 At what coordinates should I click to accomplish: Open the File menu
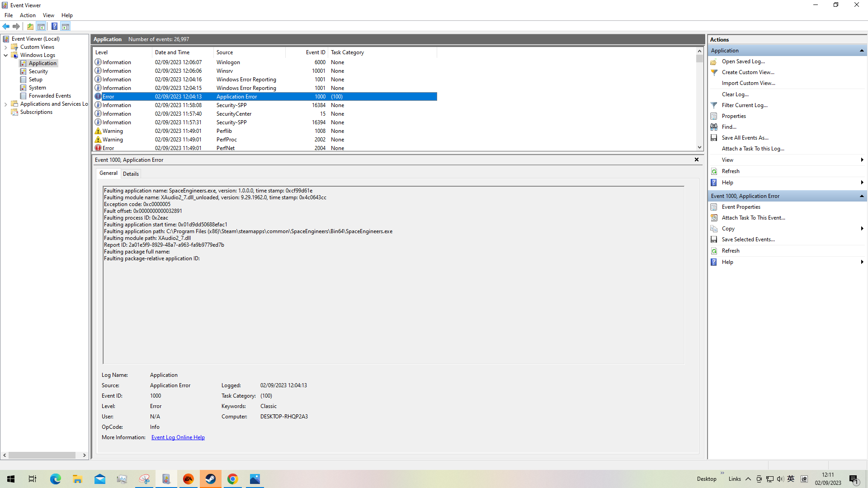tap(9, 15)
